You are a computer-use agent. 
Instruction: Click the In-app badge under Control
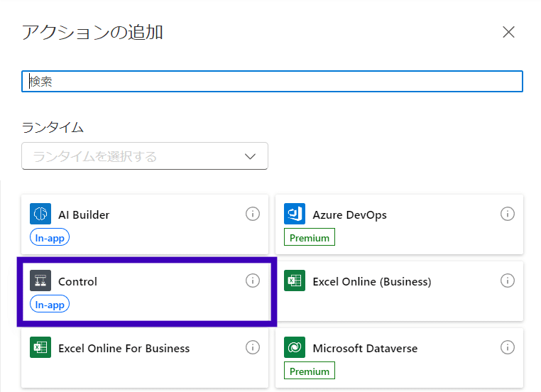point(50,305)
